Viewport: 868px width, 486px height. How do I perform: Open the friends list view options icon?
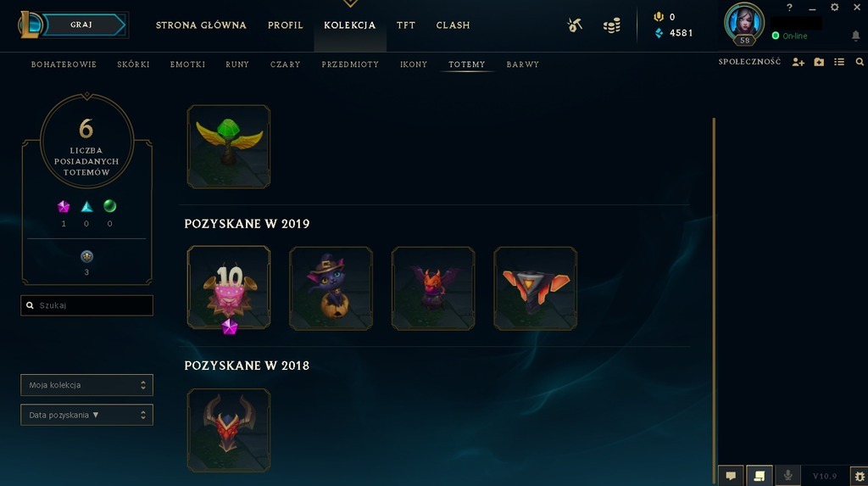pyautogui.click(x=839, y=62)
